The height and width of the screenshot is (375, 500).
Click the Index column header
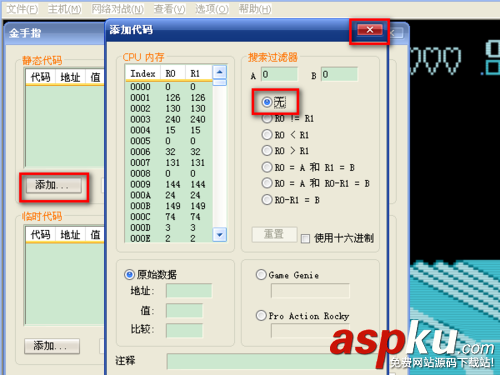(x=143, y=73)
